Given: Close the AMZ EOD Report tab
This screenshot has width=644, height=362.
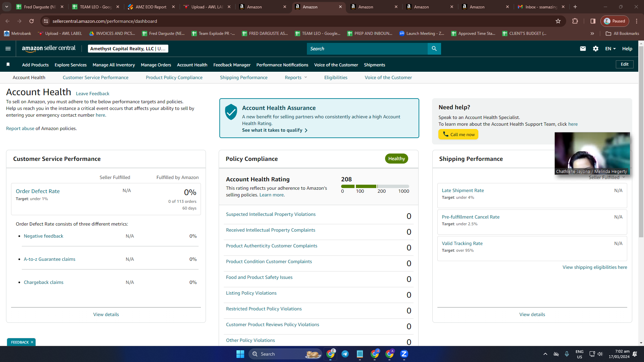Looking at the screenshot, I should click(173, 7).
